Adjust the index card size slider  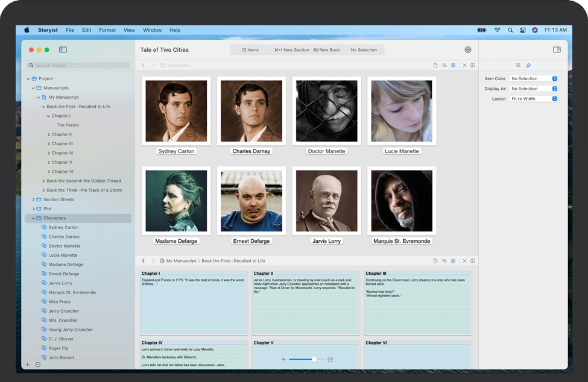(314, 359)
